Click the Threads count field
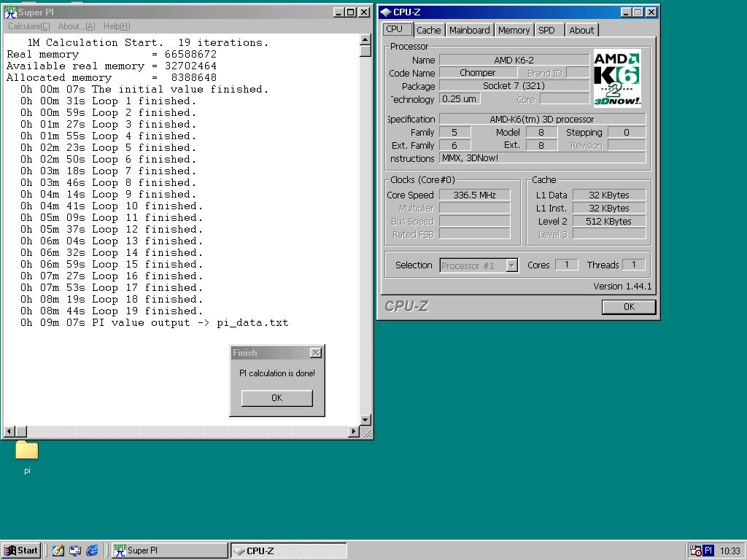The width and height of the screenshot is (747, 560). coord(634,265)
